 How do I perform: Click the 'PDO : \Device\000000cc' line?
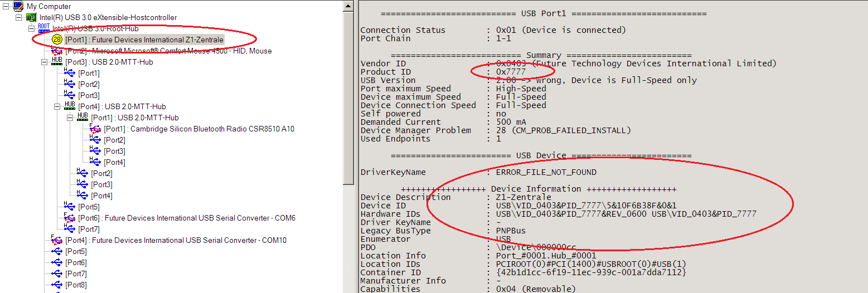pos(468,247)
